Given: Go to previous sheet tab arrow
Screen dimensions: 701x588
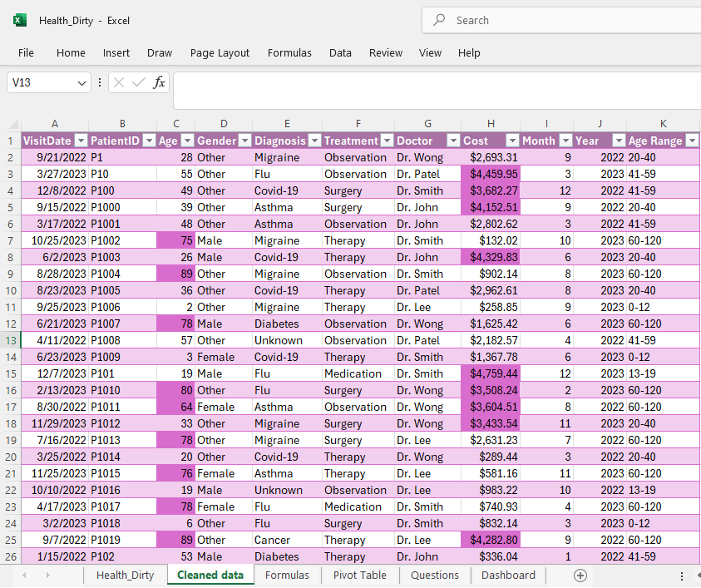Looking at the screenshot, I should (x=24, y=576).
